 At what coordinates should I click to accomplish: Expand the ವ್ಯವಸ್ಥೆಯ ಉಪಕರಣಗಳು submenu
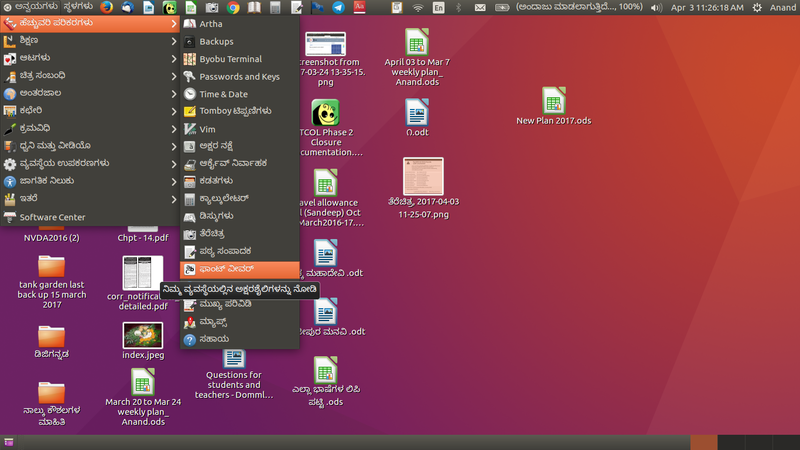[90, 164]
